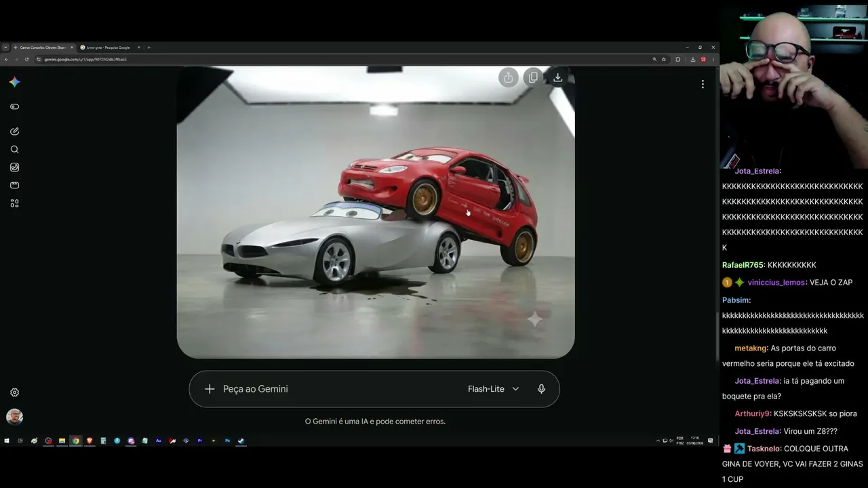
Task: Open Gemini settings gear icon
Action: [14, 392]
